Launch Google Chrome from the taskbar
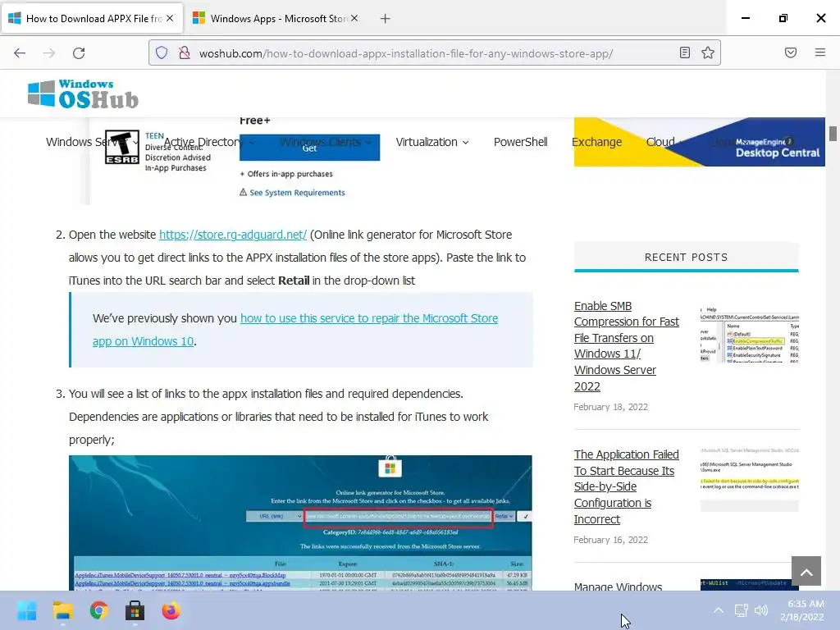This screenshot has height=630, width=840. (99, 610)
